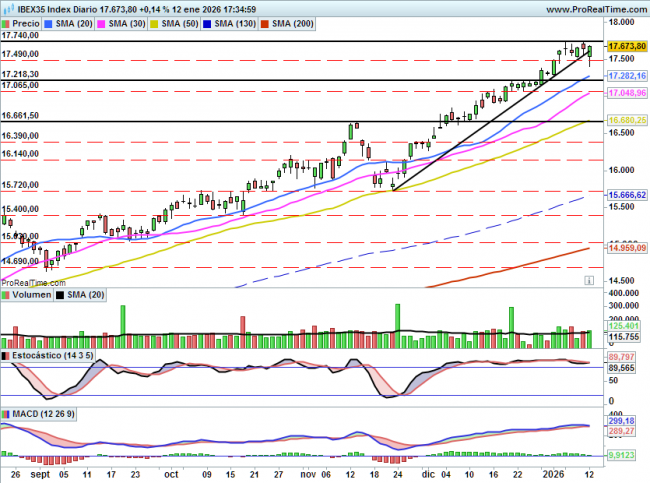Select the SMA (30) price legend label

coord(126,24)
